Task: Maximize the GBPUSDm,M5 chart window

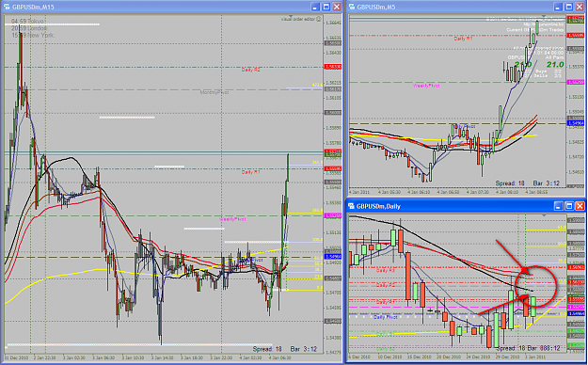Action: coord(569,7)
